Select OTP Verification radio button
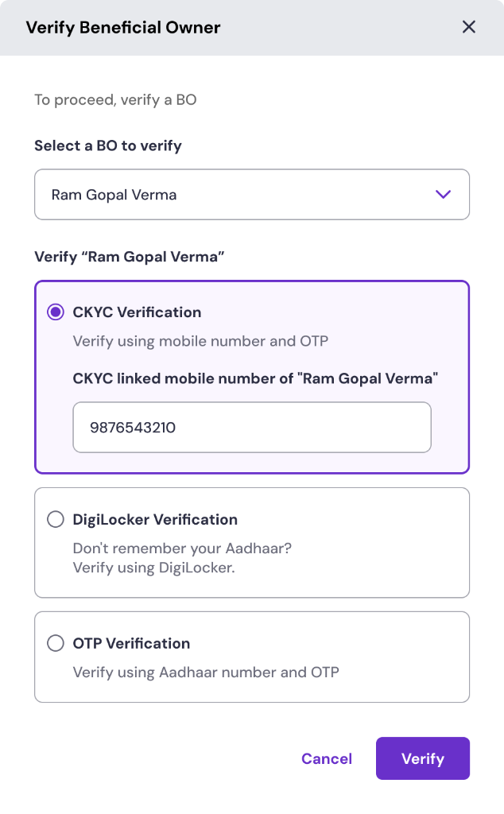Image resolution: width=504 pixels, height=814 pixels. (x=55, y=643)
